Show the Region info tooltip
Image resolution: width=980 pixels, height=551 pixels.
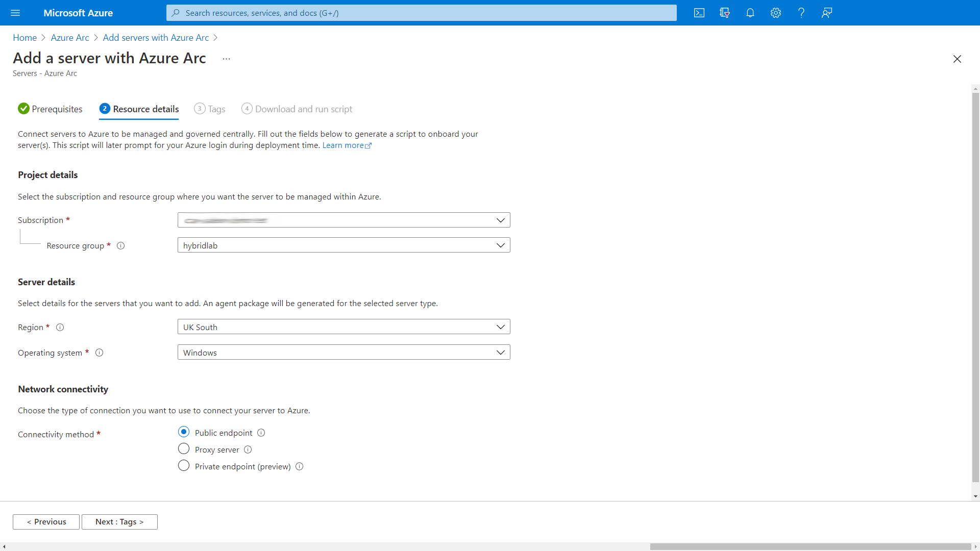[x=60, y=327]
